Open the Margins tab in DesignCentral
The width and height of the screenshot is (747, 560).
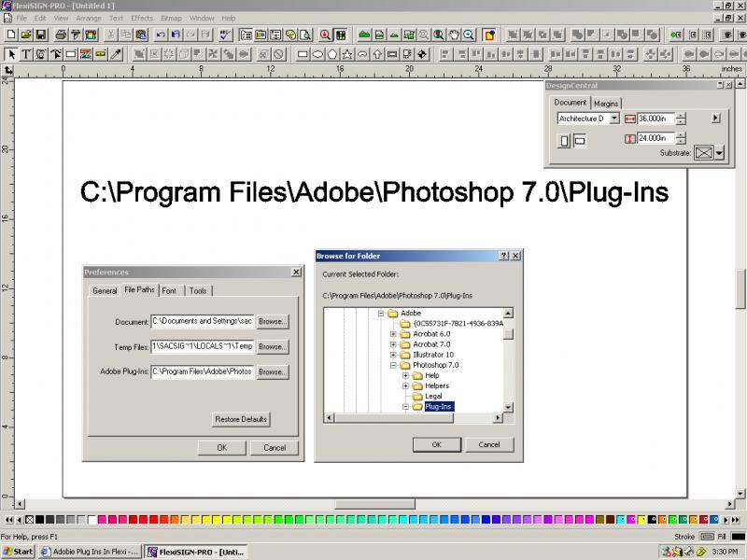606,104
